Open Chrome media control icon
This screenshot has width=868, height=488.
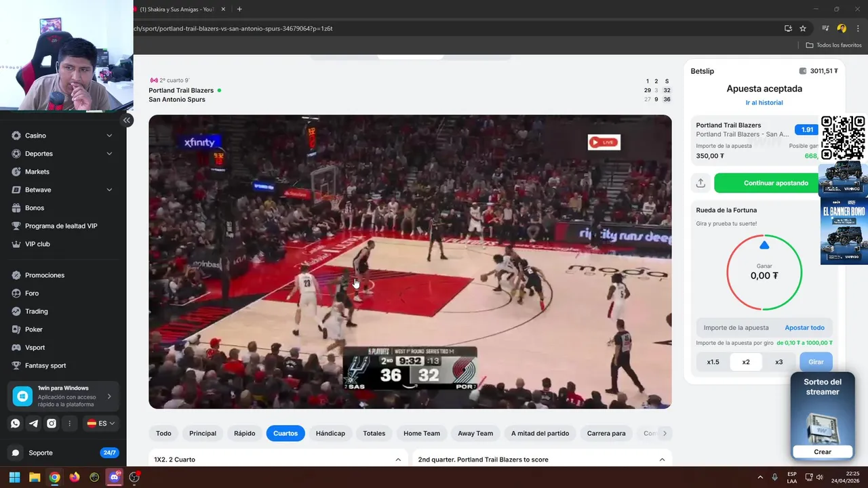tap(825, 28)
